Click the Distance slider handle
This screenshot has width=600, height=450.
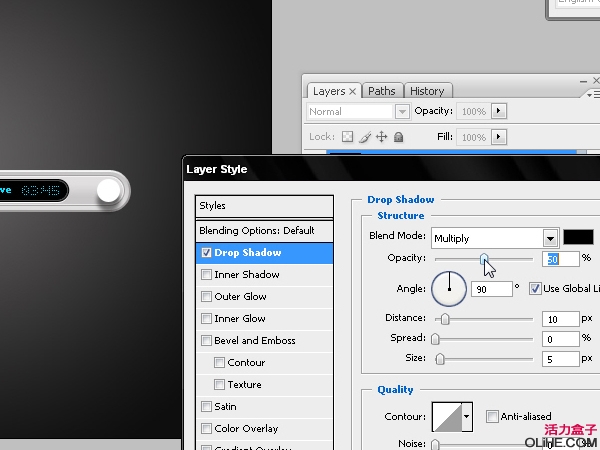445,319
